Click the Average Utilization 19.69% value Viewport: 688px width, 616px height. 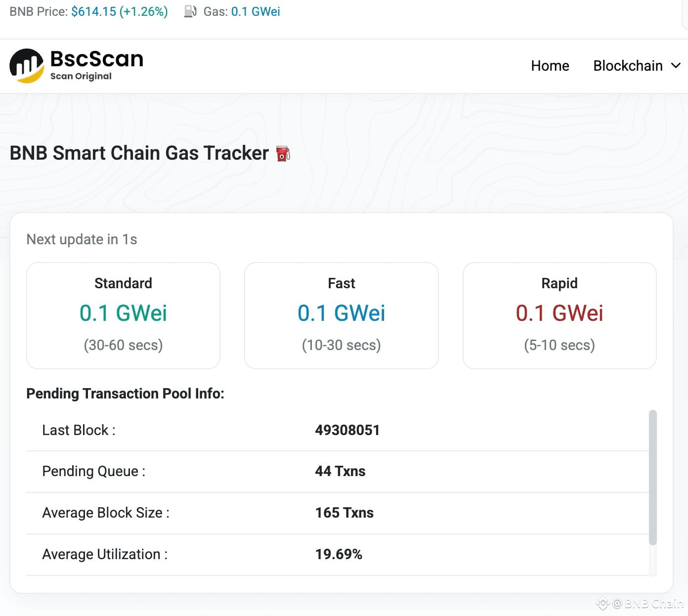(x=339, y=554)
